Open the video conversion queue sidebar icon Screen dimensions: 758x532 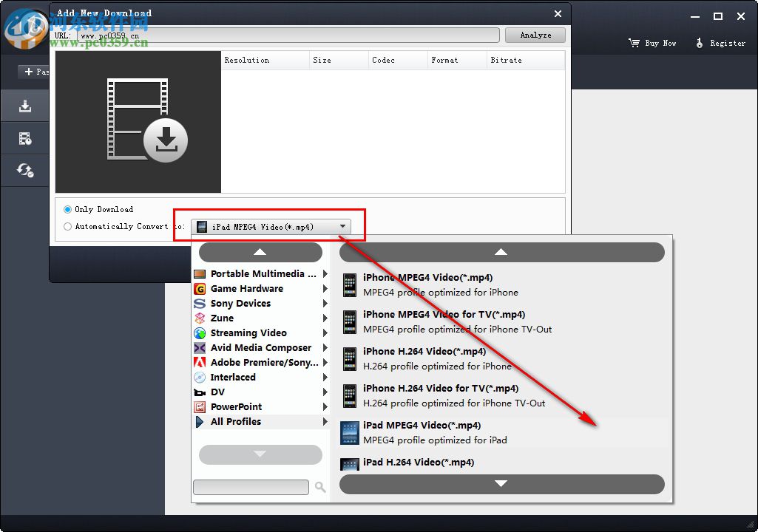24,138
